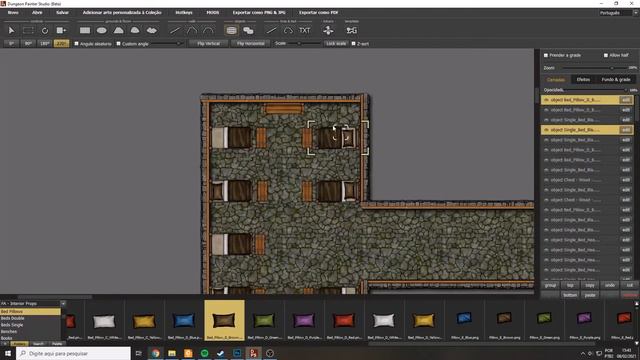Enable Prender a grade checkbox
This screenshot has width=640, height=360.
tap(546, 55)
